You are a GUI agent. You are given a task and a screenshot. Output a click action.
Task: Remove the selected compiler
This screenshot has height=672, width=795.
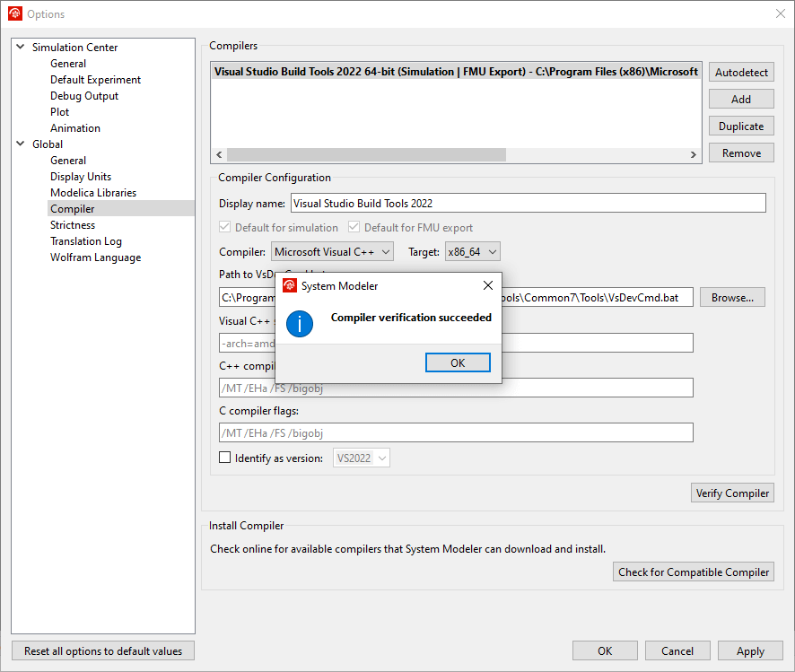[x=741, y=153]
